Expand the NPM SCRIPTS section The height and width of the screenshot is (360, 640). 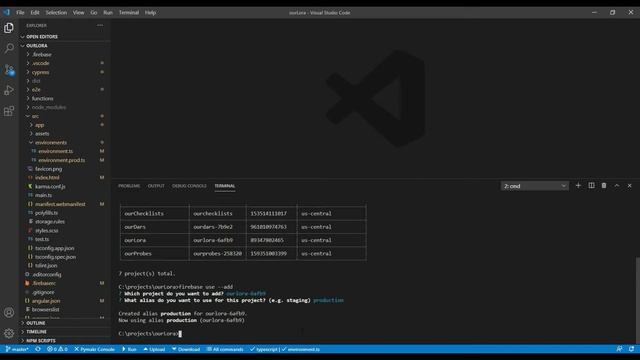tap(40, 341)
